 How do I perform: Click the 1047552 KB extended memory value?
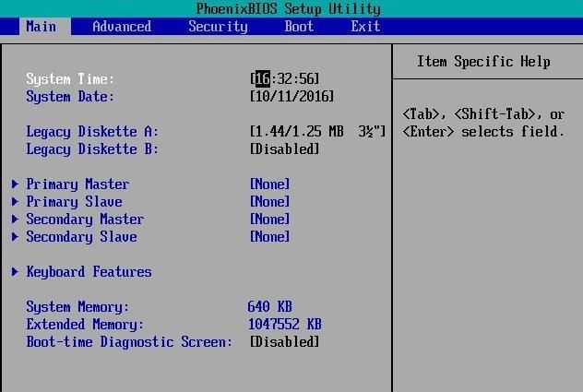click(284, 325)
